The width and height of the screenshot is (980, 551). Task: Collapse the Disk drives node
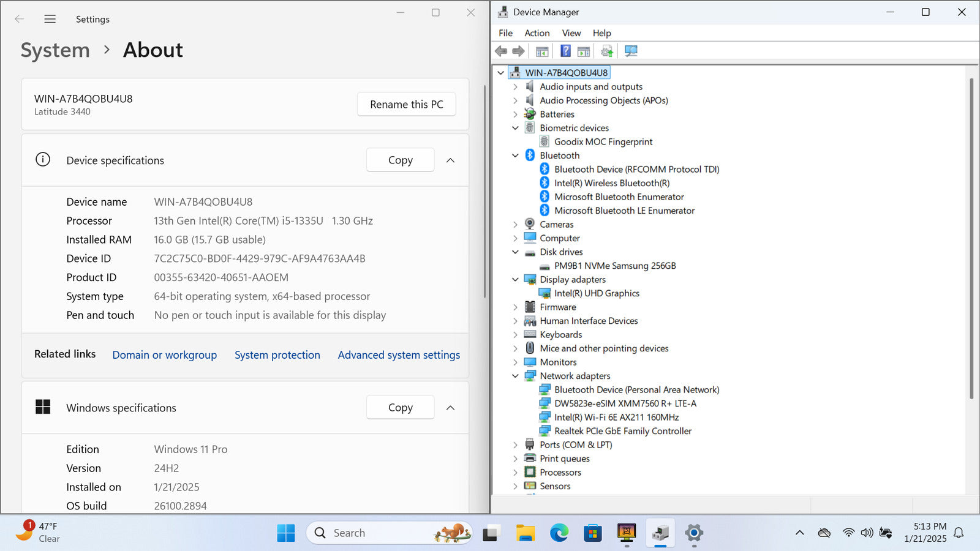pyautogui.click(x=515, y=252)
